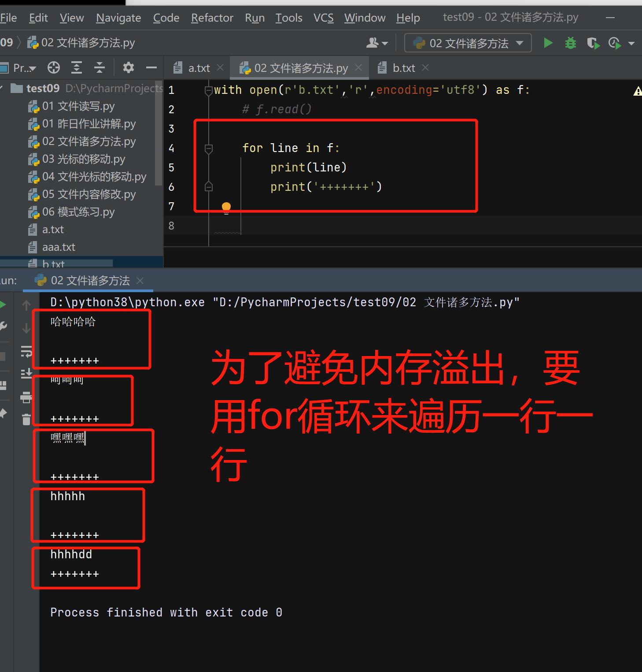Viewport: 642px width, 672px height.
Task: Hide the Project panel with minus icon
Action: coord(151,68)
